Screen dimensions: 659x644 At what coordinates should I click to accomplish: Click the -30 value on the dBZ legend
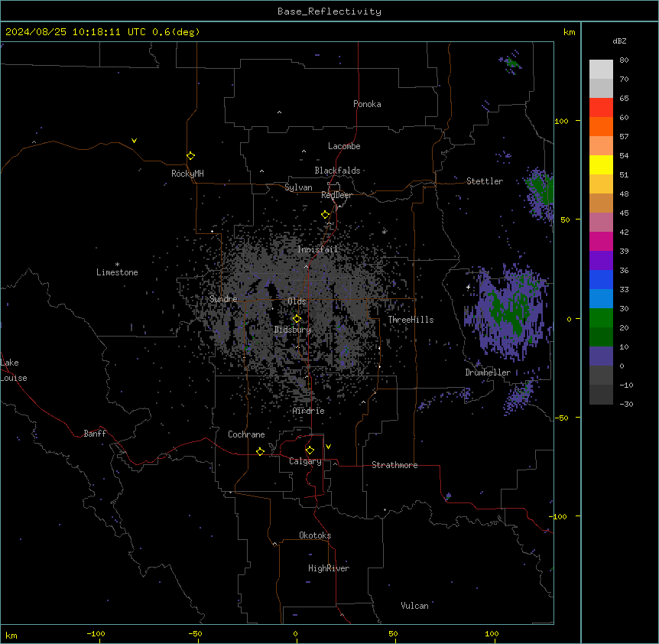(x=626, y=405)
